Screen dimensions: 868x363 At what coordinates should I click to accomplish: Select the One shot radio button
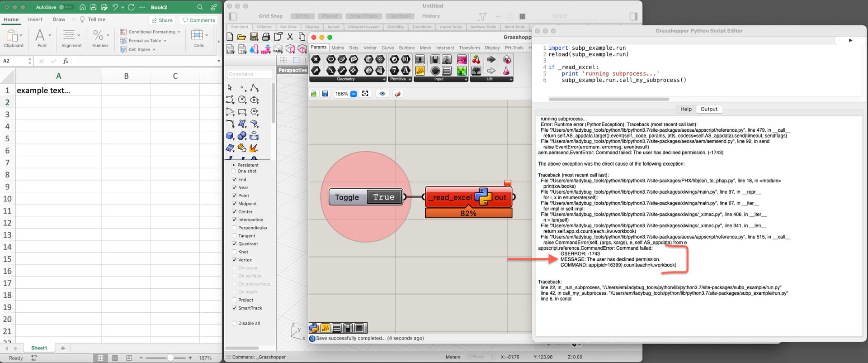click(233, 171)
